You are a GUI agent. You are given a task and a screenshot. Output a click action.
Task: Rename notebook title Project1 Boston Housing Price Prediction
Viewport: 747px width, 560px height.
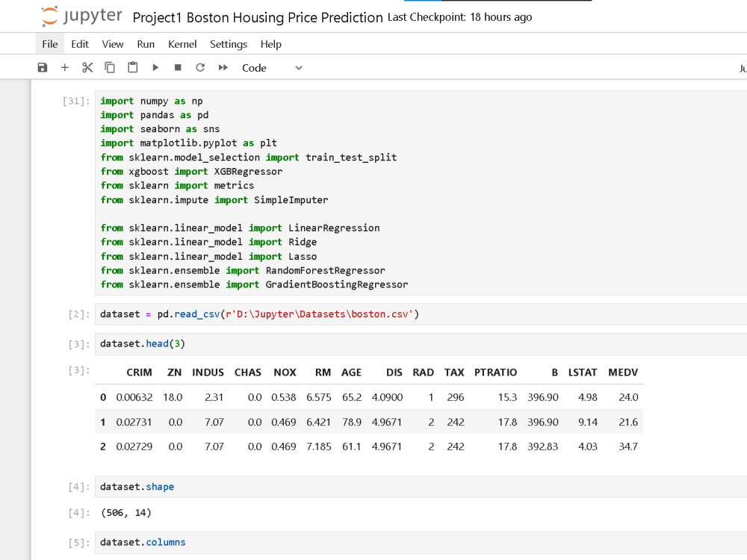(x=258, y=18)
